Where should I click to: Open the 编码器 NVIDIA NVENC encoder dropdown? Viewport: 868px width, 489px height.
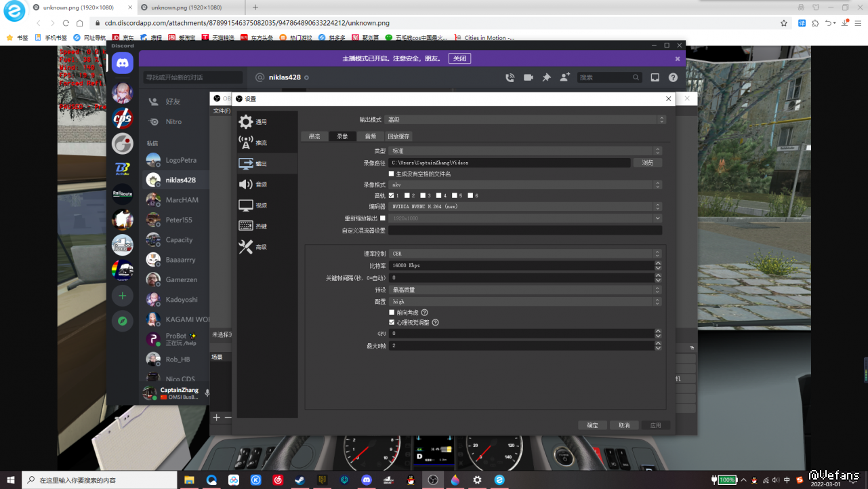(x=526, y=206)
